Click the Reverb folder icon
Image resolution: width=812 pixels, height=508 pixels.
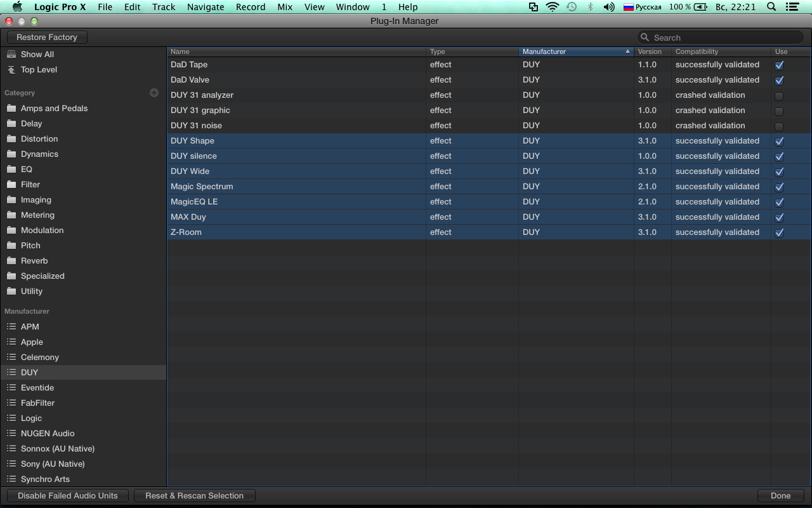(11, 261)
